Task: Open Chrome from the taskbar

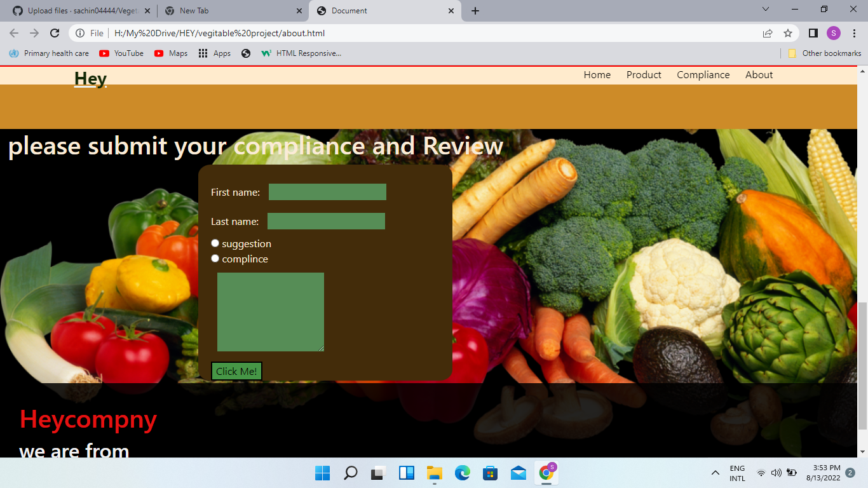Action: pyautogui.click(x=546, y=473)
